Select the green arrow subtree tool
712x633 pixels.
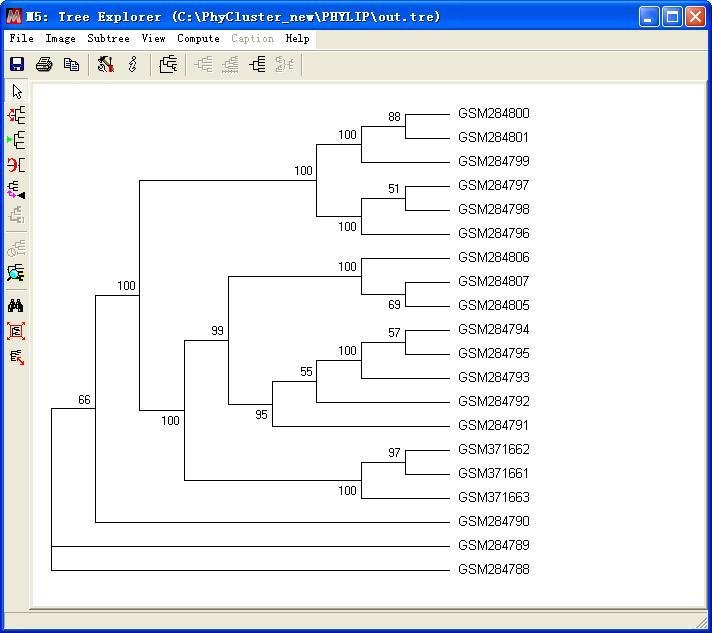(16, 140)
